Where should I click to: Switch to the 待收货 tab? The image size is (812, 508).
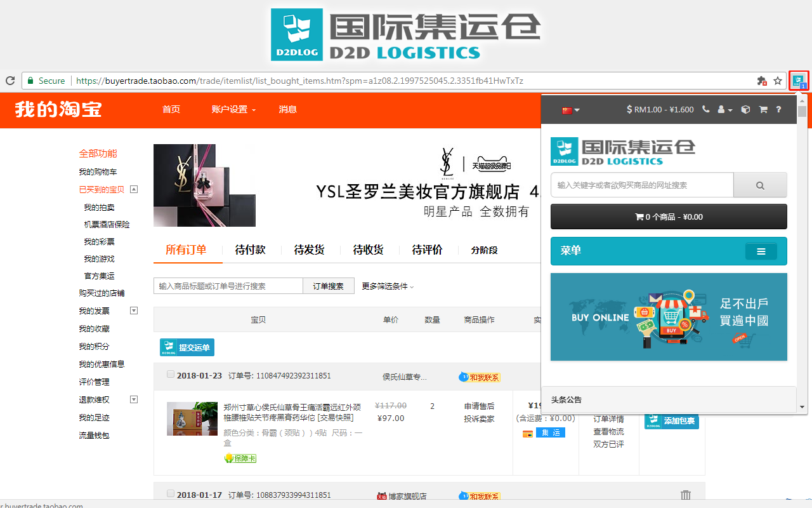coord(368,250)
